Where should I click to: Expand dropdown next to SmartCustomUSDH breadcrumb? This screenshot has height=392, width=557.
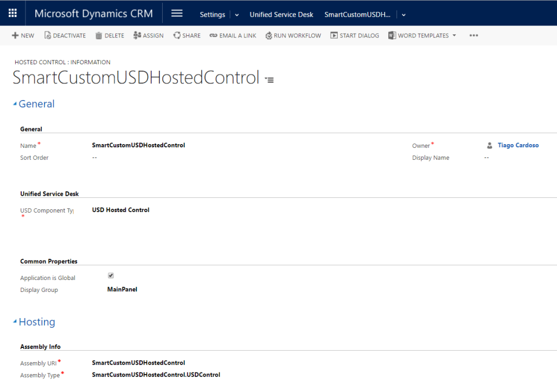tap(404, 15)
